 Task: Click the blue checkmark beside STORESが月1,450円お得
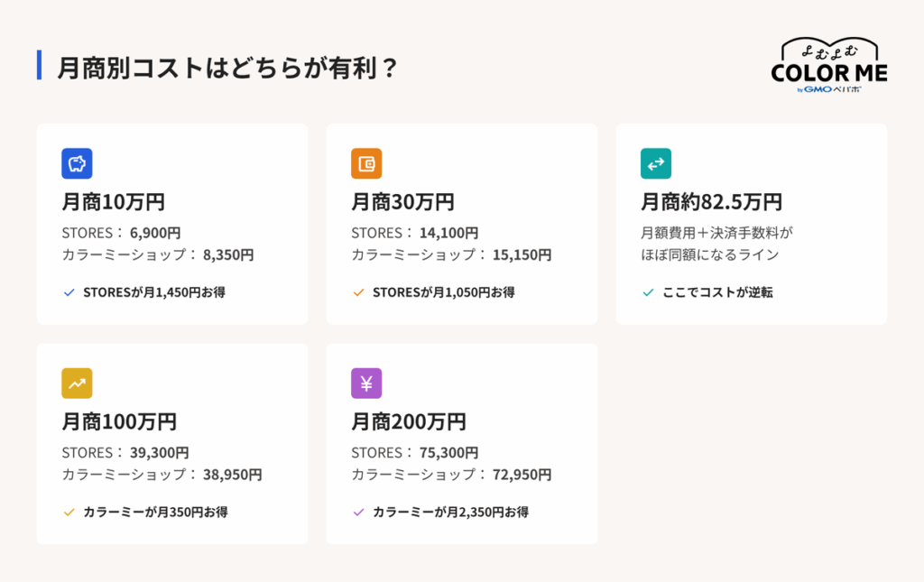tap(69, 292)
